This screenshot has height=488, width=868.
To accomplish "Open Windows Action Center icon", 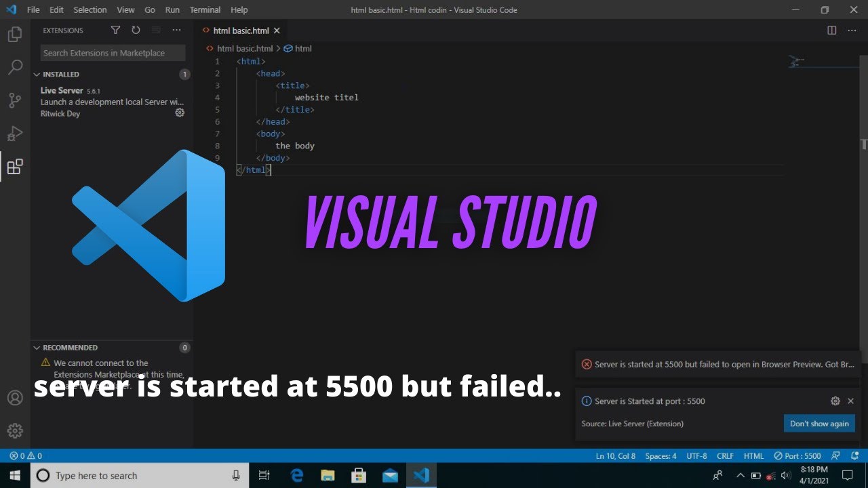I will point(847,475).
